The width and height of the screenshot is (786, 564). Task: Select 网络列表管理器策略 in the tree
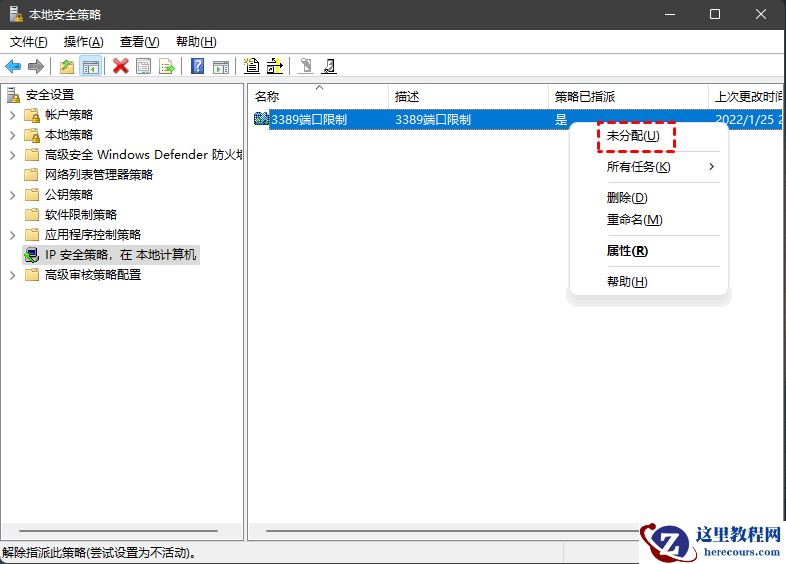click(x=99, y=174)
